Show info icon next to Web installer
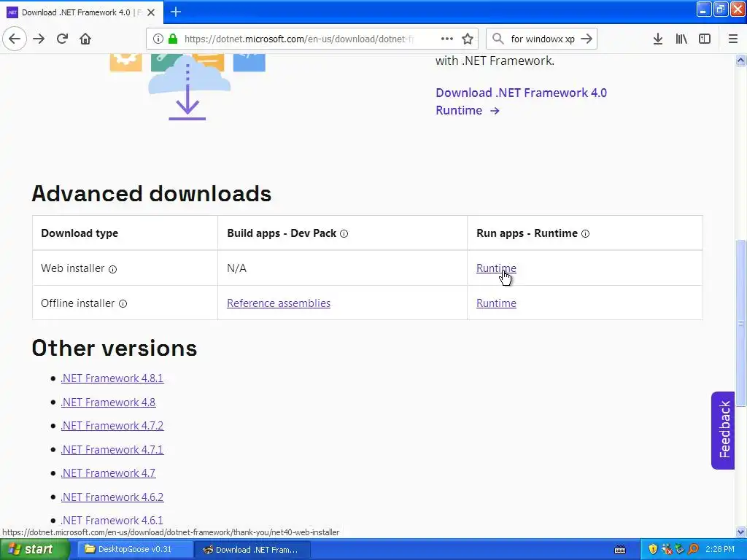The image size is (747, 560). [112, 269]
